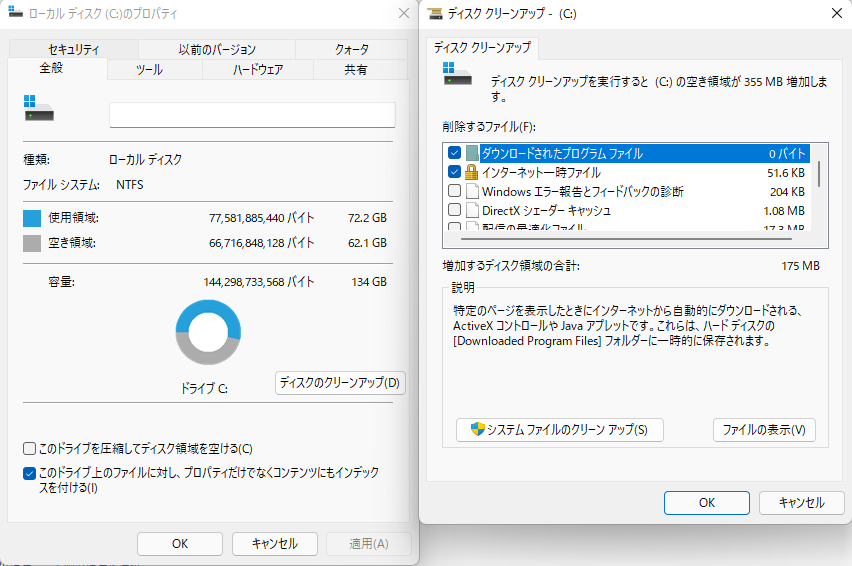
Task: Click the drive icon in Properties title bar
Action: point(15,11)
